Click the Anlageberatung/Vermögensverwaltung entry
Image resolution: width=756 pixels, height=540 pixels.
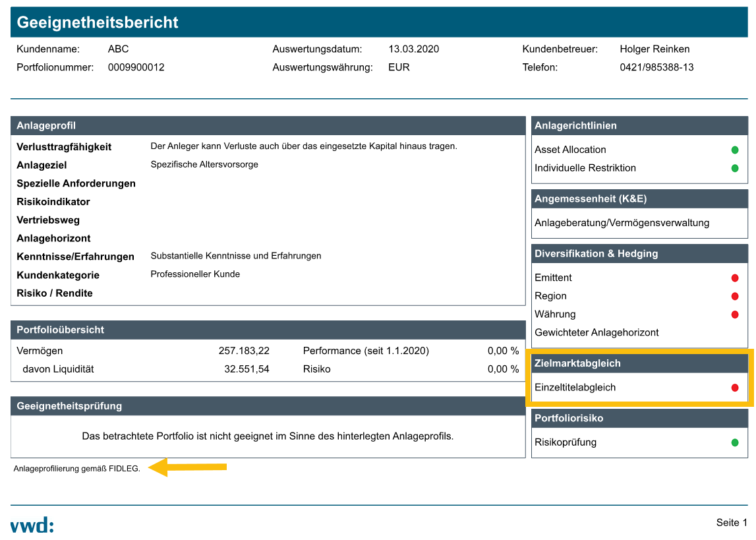tap(622, 223)
